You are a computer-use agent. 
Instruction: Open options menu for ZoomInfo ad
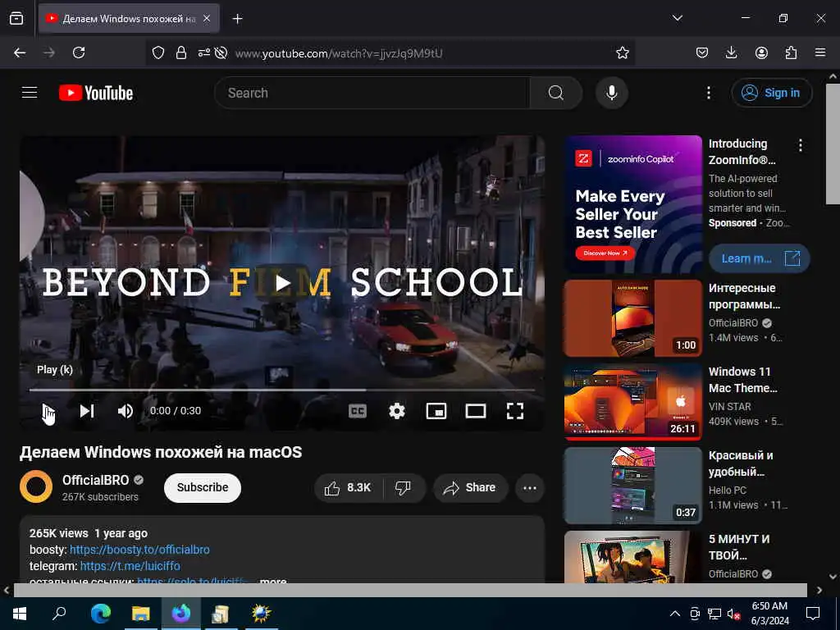coord(801,145)
